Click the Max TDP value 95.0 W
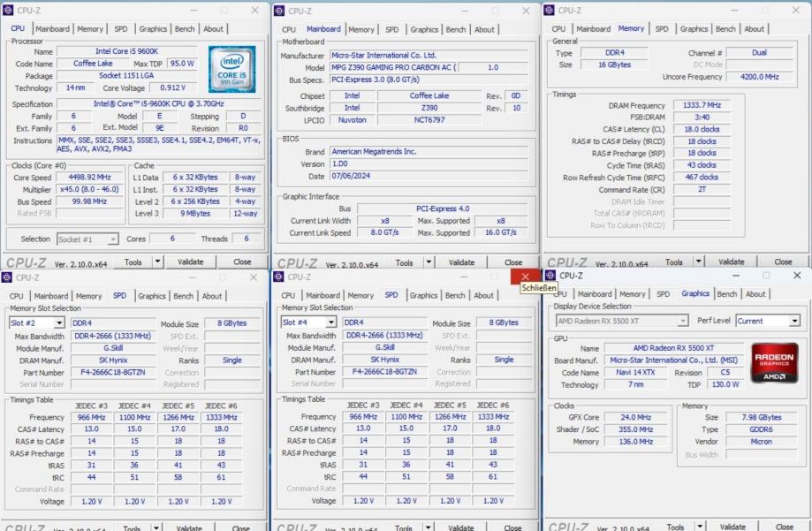Viewport: 812px width, 531px height. 182,64
